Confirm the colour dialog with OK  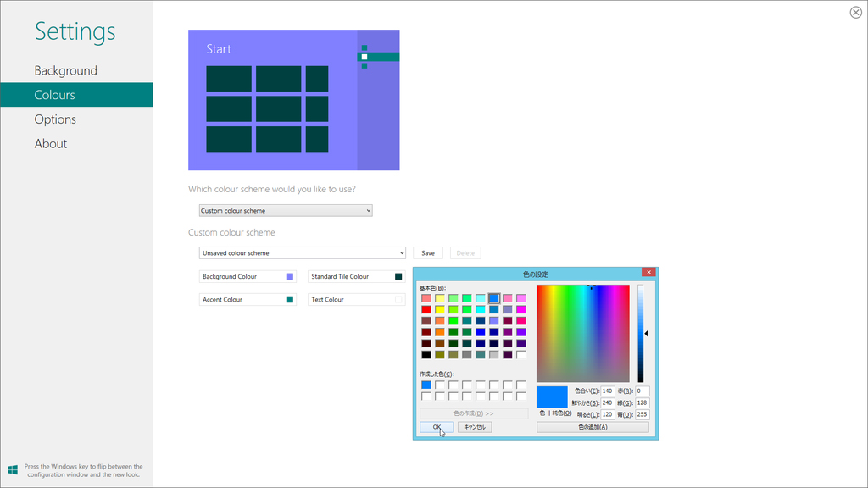click(437, 427)
